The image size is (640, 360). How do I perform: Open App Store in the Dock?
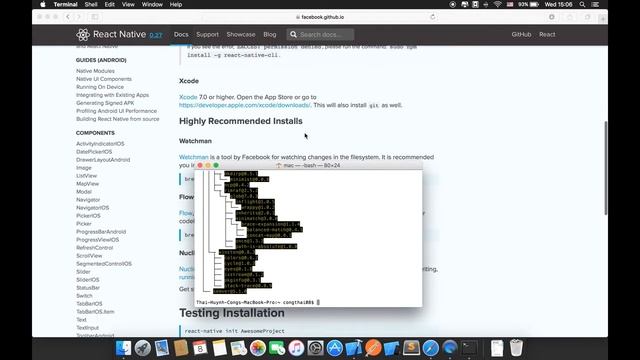click(334, 348)
